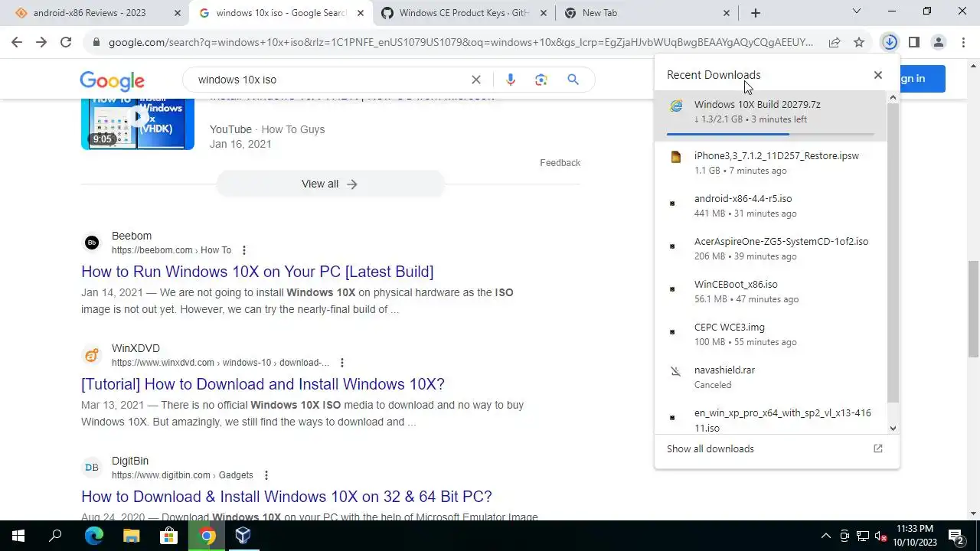This screenshot has height=551, width=980.
Task: Click the Google logo
Action: tap(112, 80)
